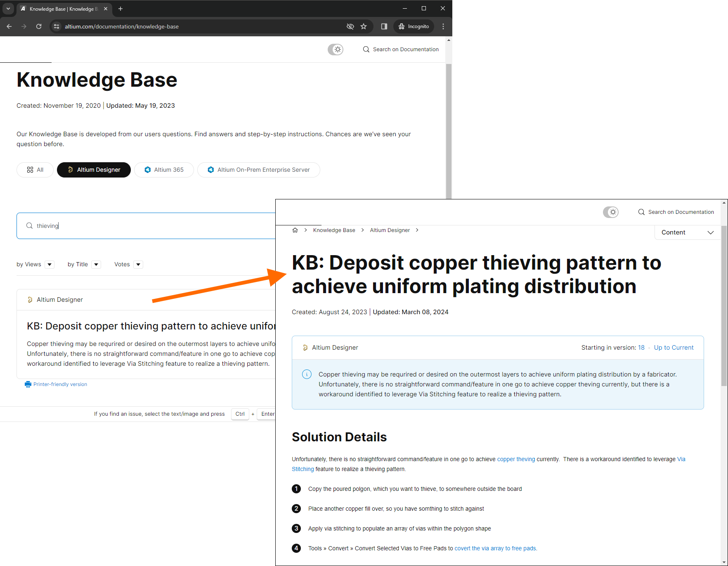
Task: Go to Knowledge Base breadcrumb
Action: coord(334,230)
